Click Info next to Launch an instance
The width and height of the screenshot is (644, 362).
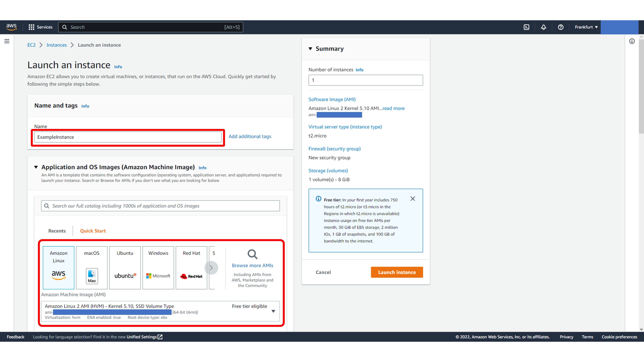point(118,67)
